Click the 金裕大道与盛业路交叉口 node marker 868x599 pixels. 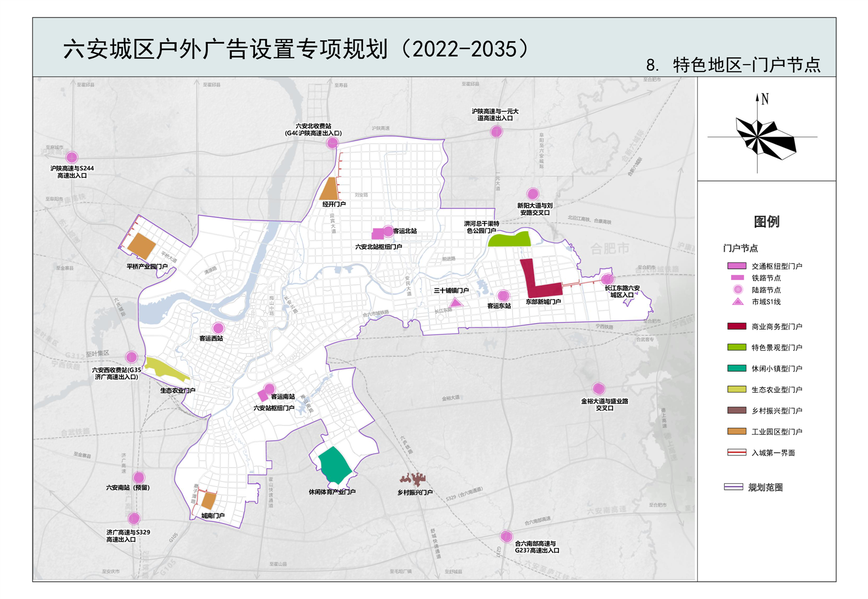[599, 389]
